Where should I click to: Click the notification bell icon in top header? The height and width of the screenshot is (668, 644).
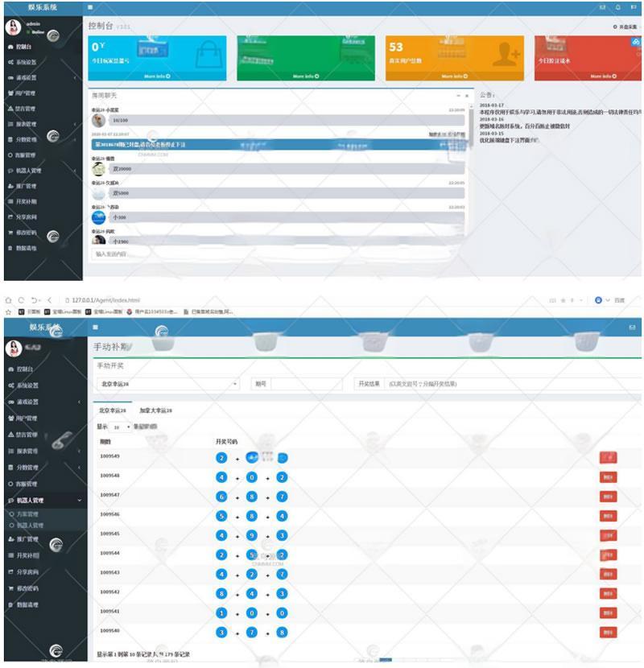pyautogui.click(x=617, y=7)
